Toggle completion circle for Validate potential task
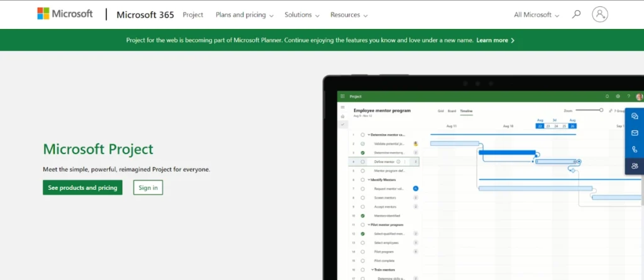This screenshot has width=644, height=280. pyautogui.click(x=363, y=143)
